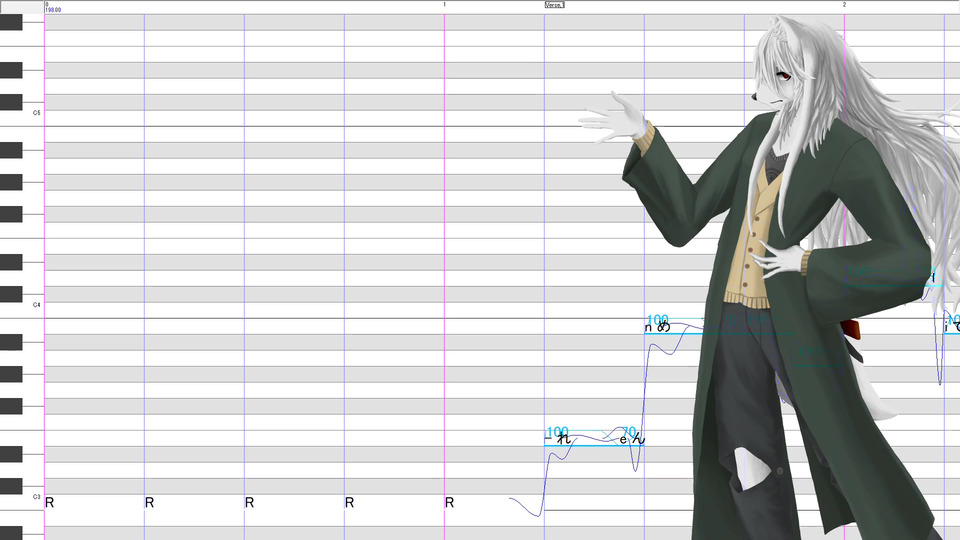This screenshot has width=960, height=540.
Task: Play the D#3 black piano key
Action: (x=11, y=454)
